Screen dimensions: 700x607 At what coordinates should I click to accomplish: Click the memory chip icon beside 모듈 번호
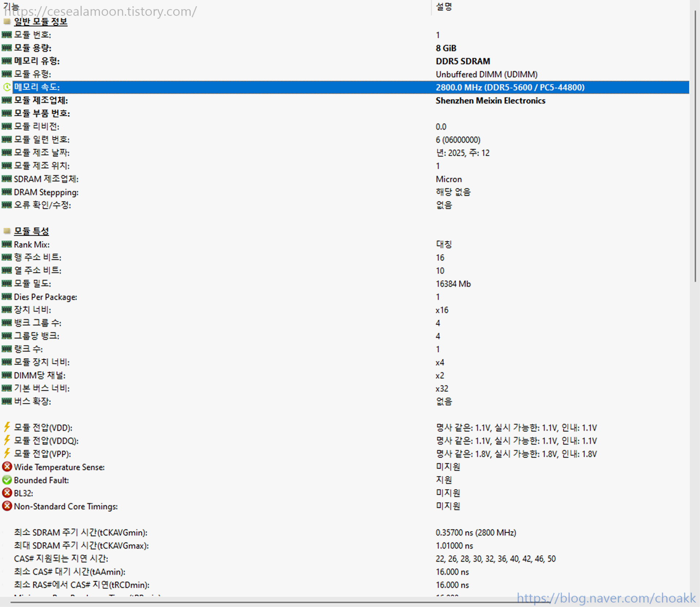[x=7, y=35]
